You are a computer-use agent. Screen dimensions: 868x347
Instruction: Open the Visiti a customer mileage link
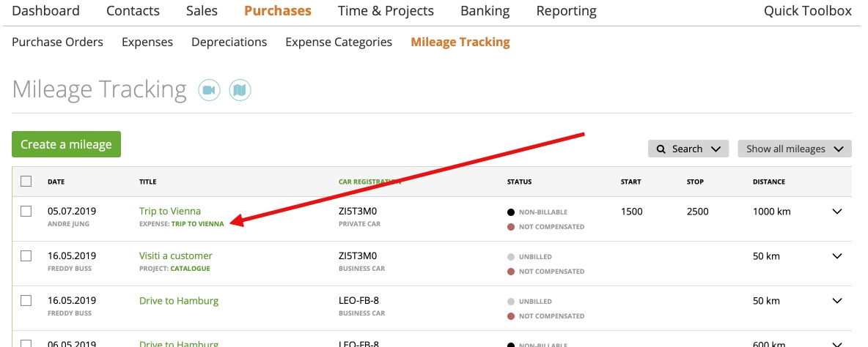click(x=175, y=255)
